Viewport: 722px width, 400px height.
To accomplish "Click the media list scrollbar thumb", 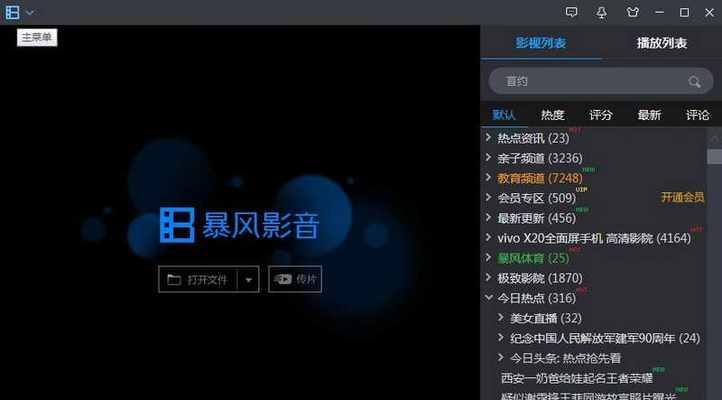I will point(714,157).
